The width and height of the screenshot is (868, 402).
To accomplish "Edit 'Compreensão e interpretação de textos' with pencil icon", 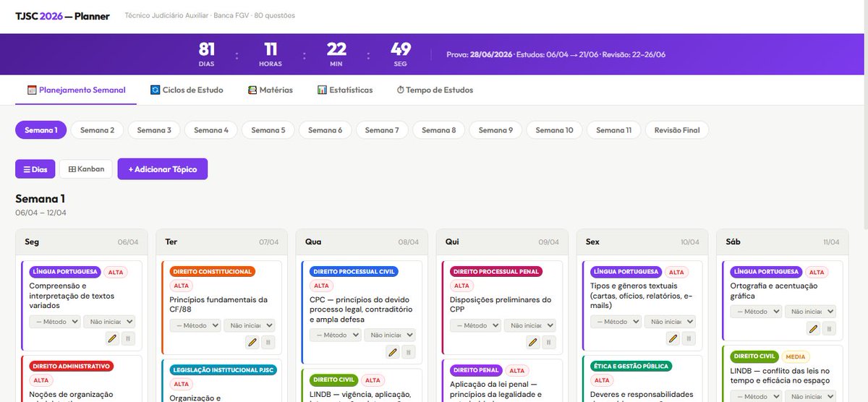I will click(112, 338).
